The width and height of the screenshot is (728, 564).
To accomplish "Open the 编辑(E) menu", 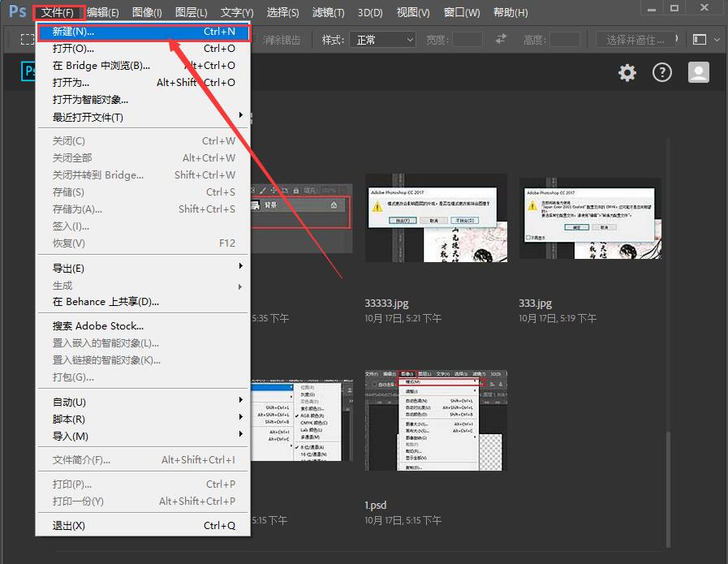I will (x=102, y=12).
